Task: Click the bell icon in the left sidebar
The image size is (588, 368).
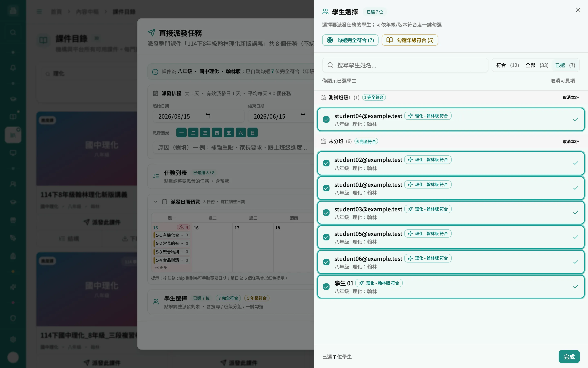Action: coord(13,68)
